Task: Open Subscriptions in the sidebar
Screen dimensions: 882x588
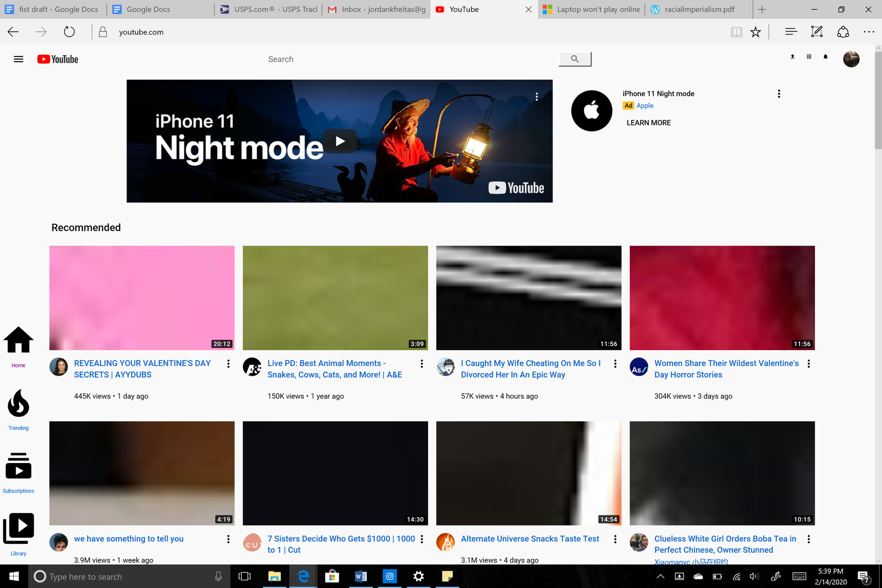Action: click(x=19, y=472)
